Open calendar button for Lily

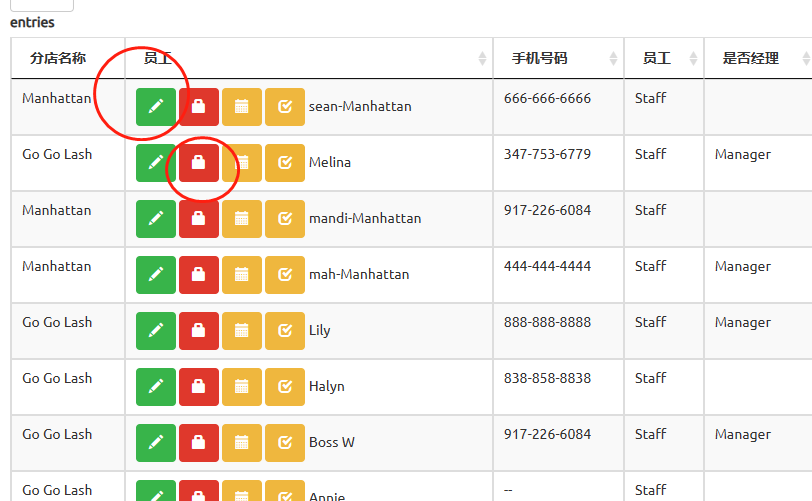[x=242, y=331]
